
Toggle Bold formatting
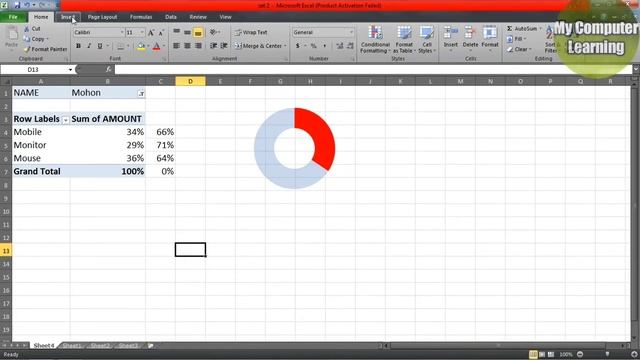[78, 46]
